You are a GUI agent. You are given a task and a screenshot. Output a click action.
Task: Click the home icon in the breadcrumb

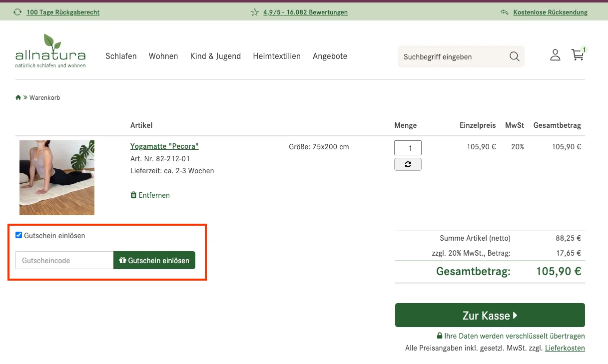pos(18,97)
